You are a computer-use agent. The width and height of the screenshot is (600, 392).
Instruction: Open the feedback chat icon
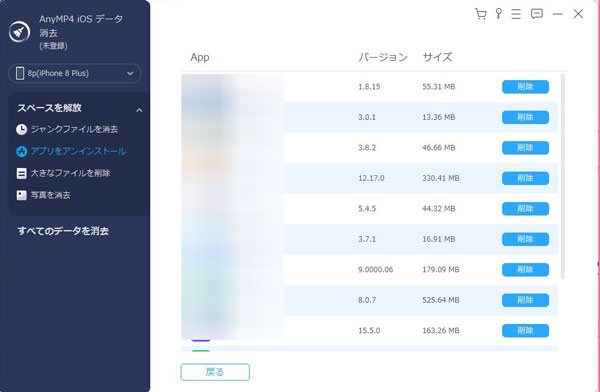[537, 14]
